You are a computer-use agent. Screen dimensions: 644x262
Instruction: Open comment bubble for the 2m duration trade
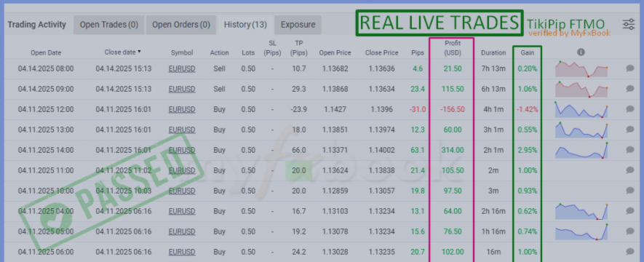click(630, 170)
